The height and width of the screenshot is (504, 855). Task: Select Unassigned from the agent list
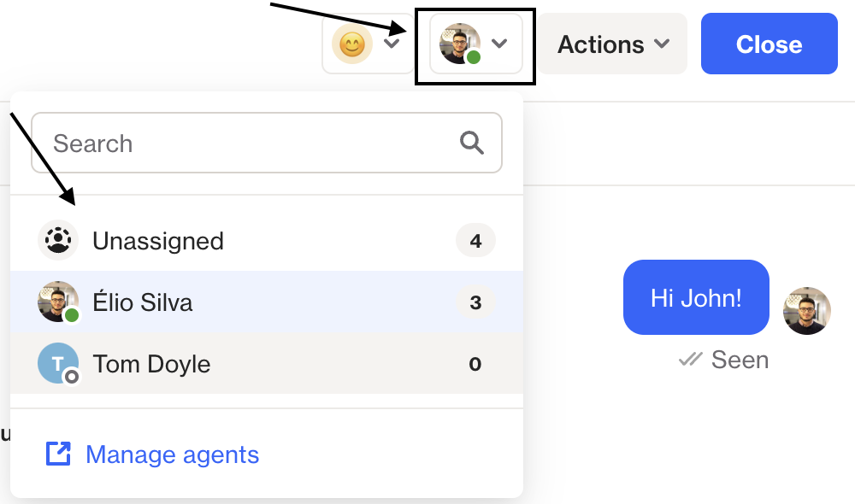[159, 240]
